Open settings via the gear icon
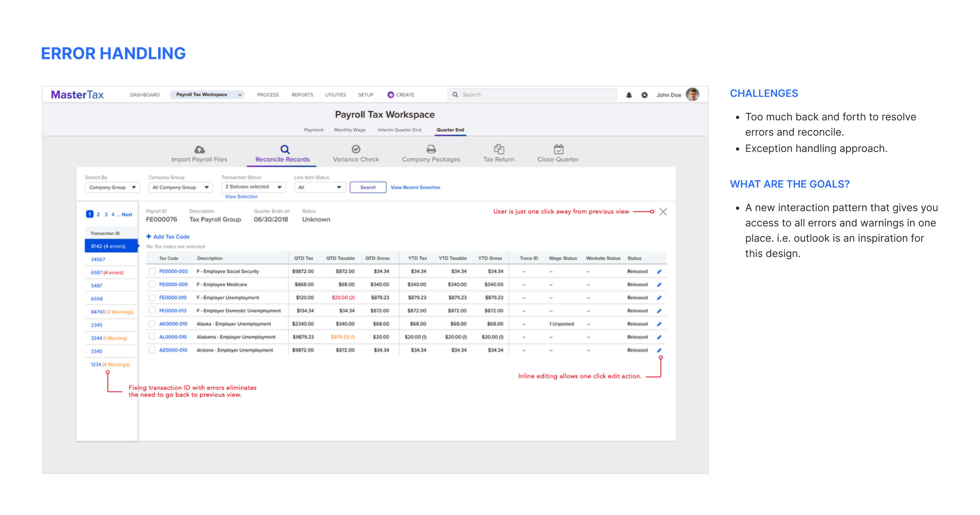 coord(644,95)
